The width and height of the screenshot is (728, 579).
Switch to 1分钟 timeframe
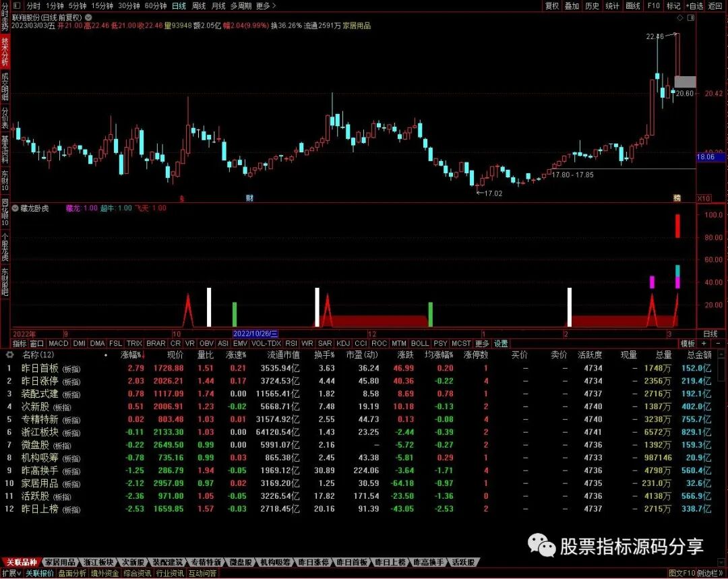point(55,6)
